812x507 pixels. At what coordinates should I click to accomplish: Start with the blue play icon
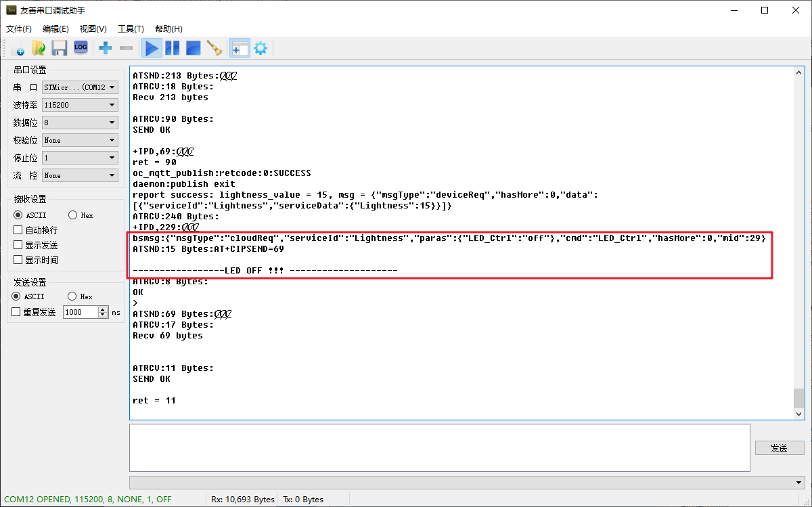pyautogui.click(x=152, y=48)
